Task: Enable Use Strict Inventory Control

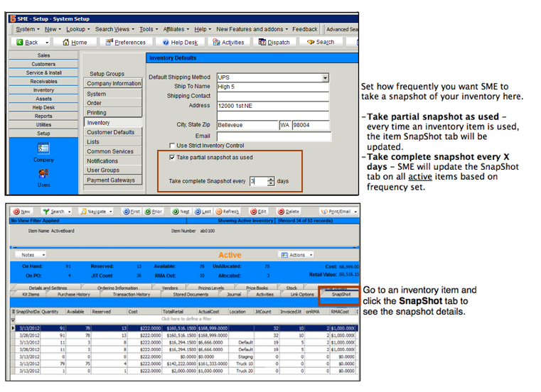Action: click(172, 146)
